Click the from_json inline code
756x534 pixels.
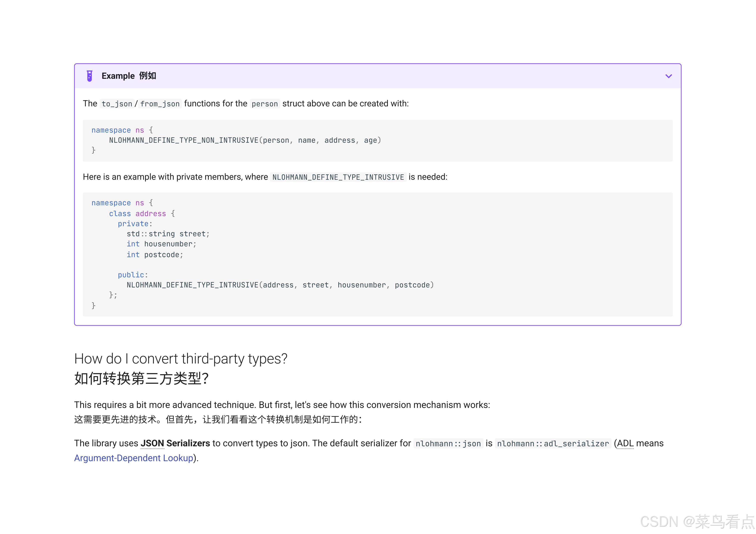[160, 104]
